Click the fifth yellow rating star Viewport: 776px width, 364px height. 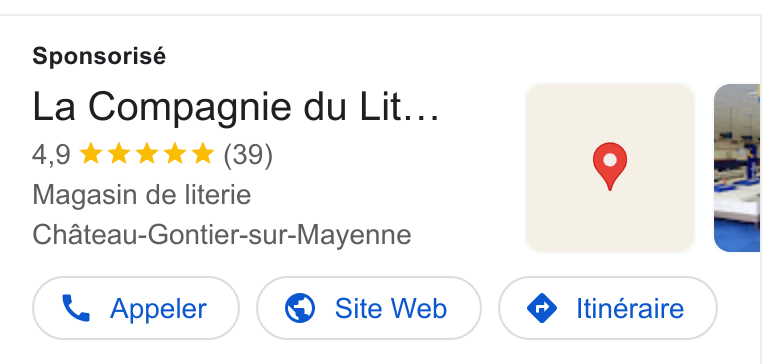[202, 154]
